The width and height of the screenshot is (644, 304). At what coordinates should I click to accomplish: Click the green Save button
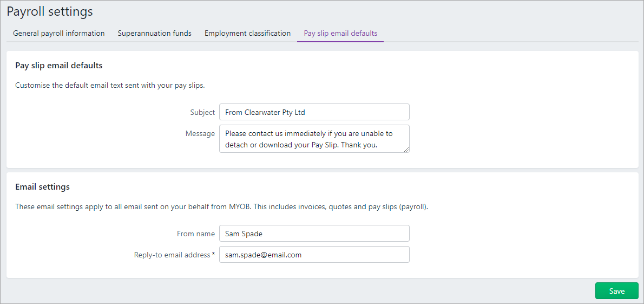[x=616, y=291]
